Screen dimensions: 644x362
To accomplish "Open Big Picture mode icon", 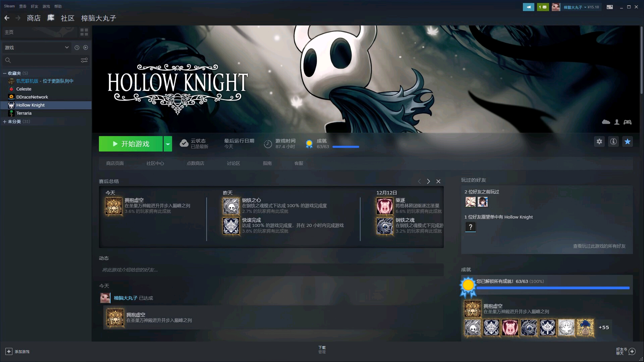I will point(610,7).
